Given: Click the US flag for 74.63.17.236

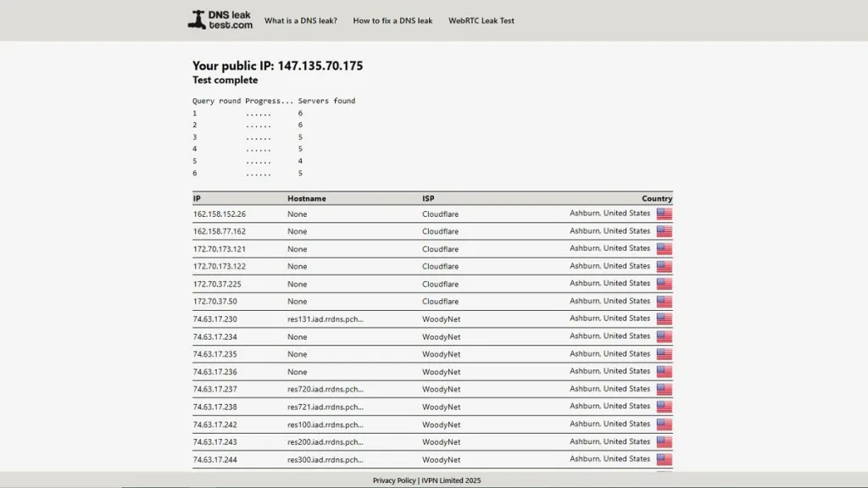Looking at the screenshot, I should 664,372.
